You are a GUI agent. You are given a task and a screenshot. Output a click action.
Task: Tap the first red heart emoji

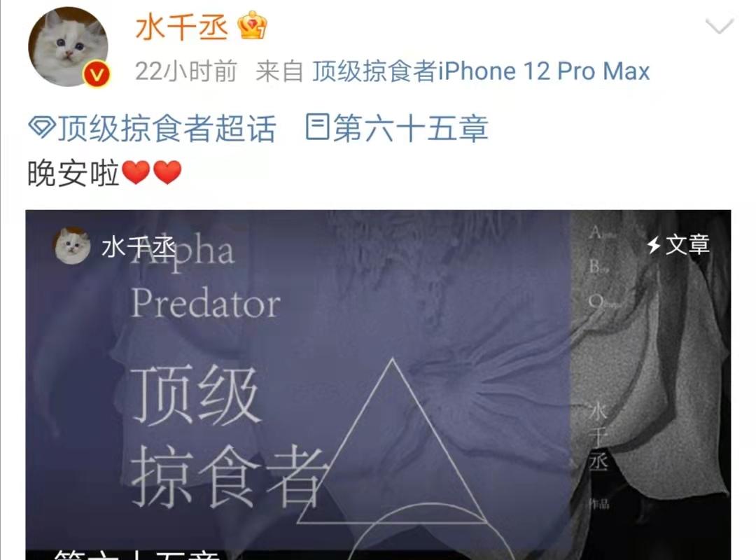(136, 173)
